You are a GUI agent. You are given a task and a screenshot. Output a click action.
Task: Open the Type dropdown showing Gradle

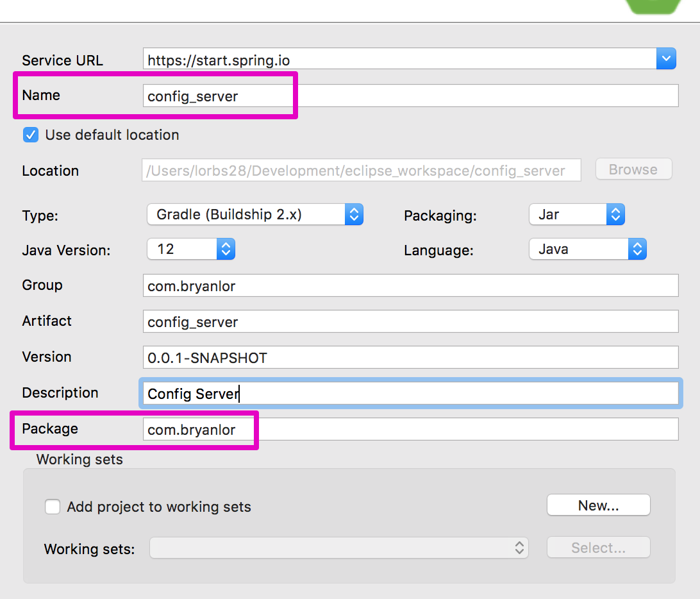(x=254, y=214)
